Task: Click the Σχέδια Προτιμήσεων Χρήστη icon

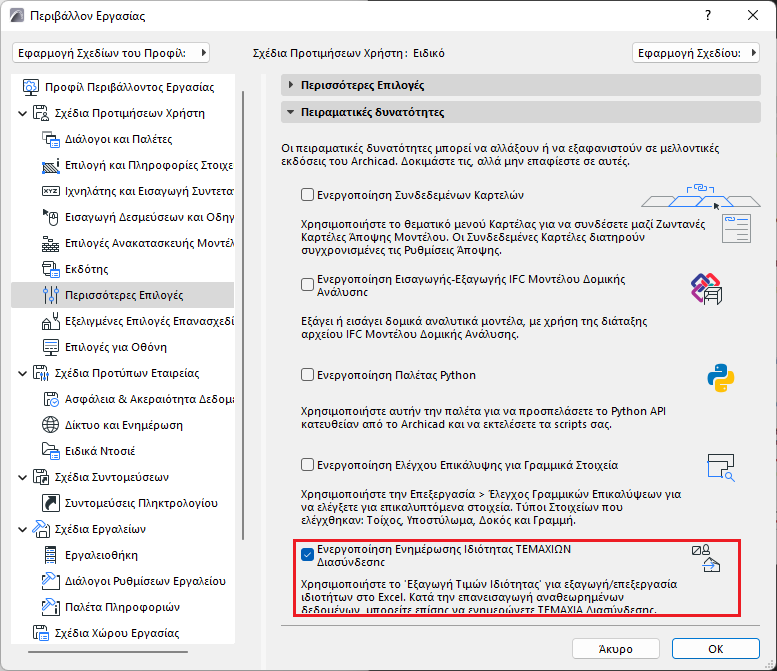Action: (x=41, y=113)
